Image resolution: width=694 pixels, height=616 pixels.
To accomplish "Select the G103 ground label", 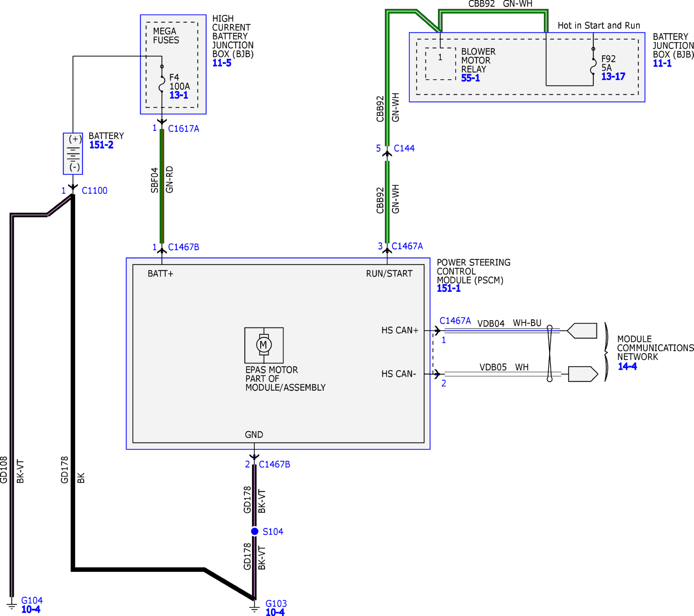I will click(276, 603).
